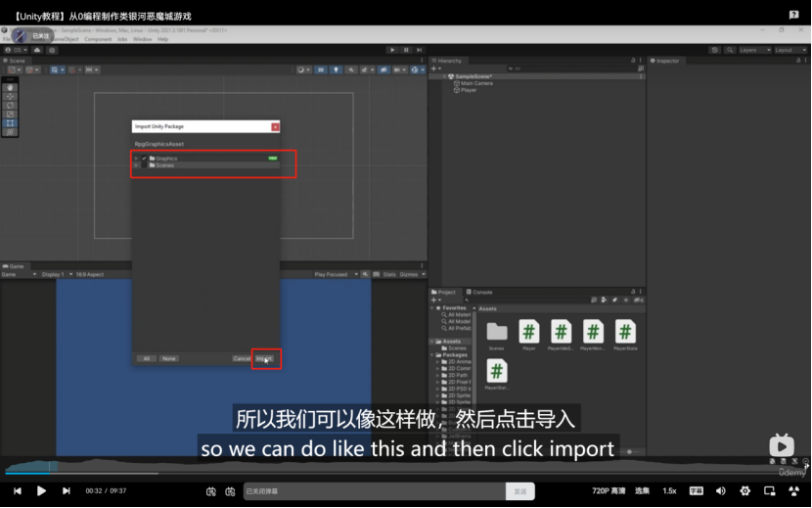
Task: Toggle scene audio speaker icon
Action: (x=351, y=69)
